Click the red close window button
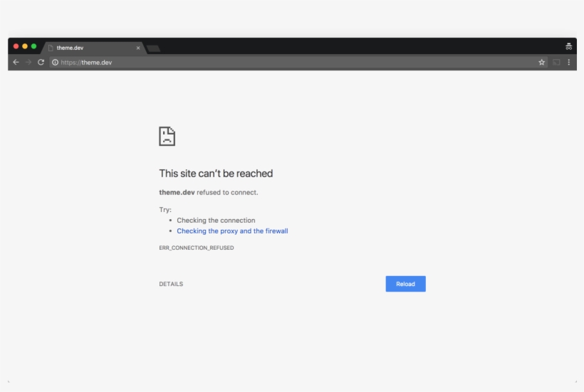Viewport: 584px width, 392px height. (16, 46)
